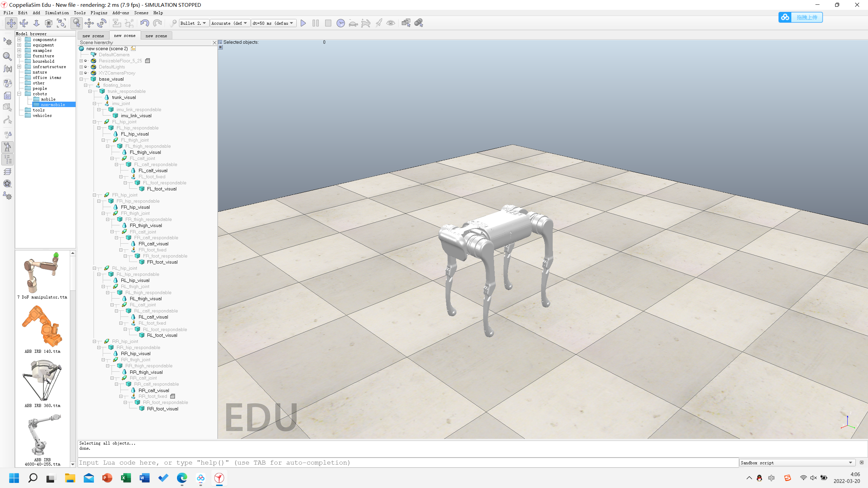The width and height of the screenshot is (868, 488).
Task: Start the simulation with the play button
Action: (x=303, y=23)
